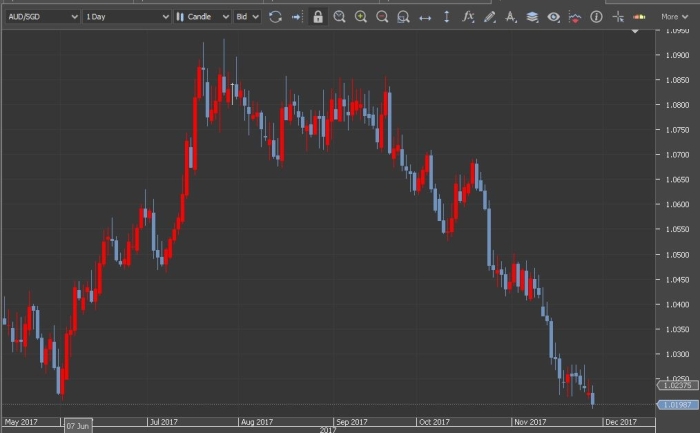Click the zoom in magnifier icon
This screenshot has height=433, width=700.
point(361,17)
